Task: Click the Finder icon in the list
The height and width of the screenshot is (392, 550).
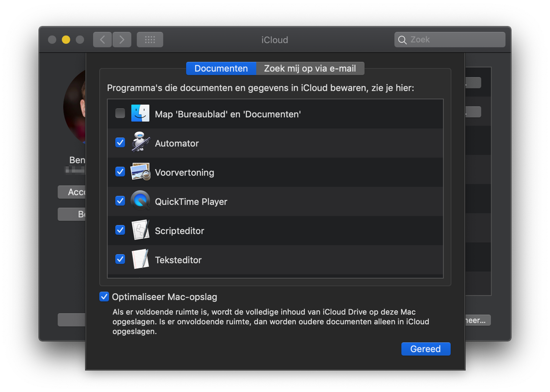Action: 140,113
